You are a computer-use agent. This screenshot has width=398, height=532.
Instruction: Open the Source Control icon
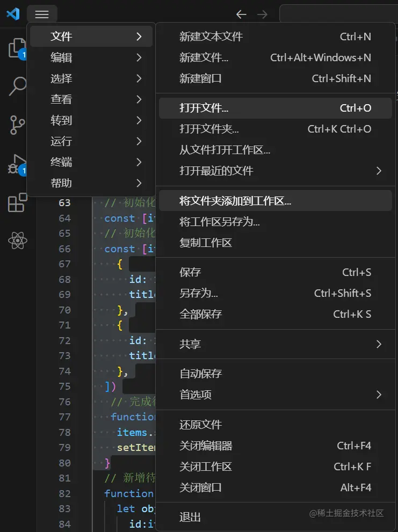click(17, 125)
